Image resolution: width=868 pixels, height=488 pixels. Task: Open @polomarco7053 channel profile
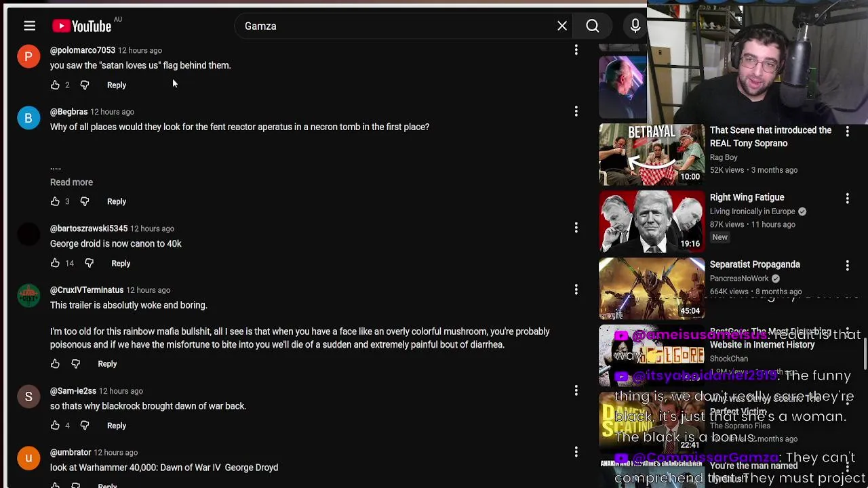(83, 50)
